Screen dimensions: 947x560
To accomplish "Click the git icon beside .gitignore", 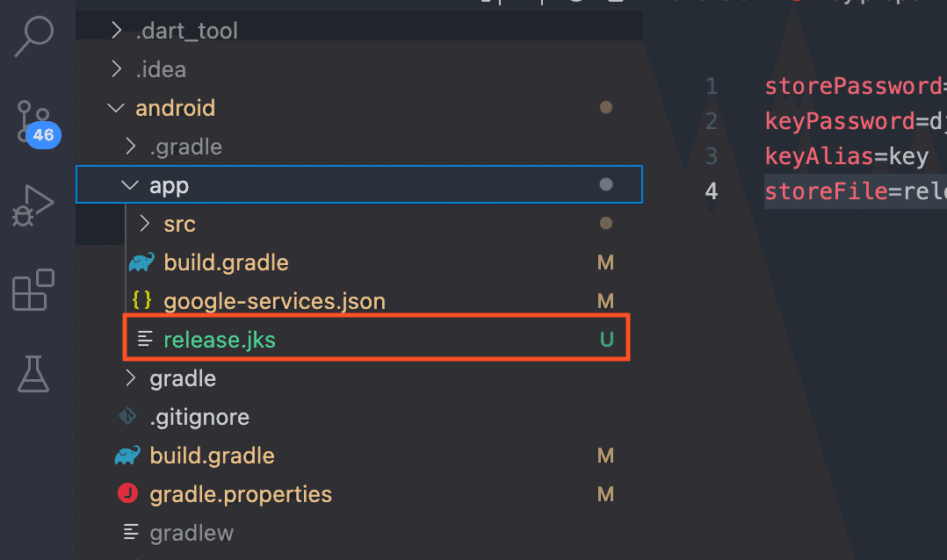I will tap(128, 417).
